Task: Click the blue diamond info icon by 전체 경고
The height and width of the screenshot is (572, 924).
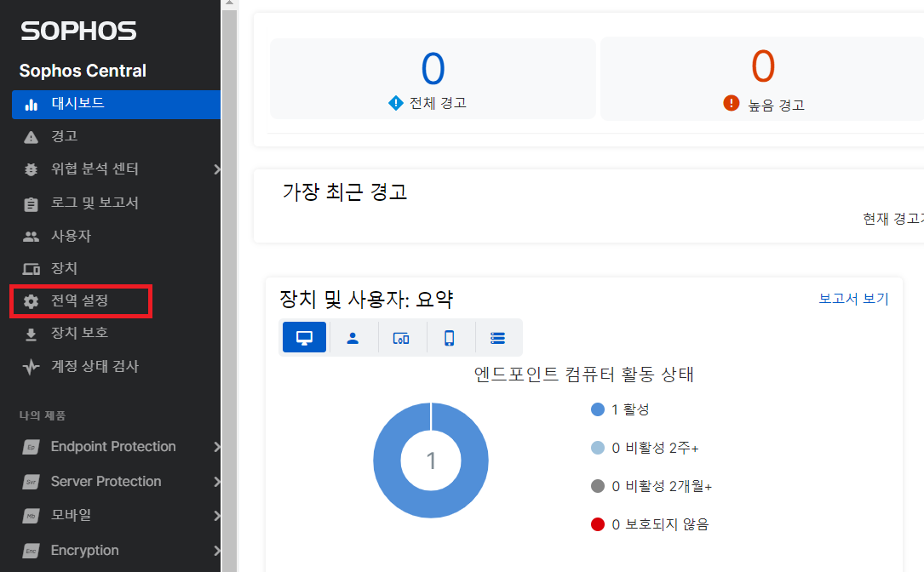Action: tap(395, 103)
